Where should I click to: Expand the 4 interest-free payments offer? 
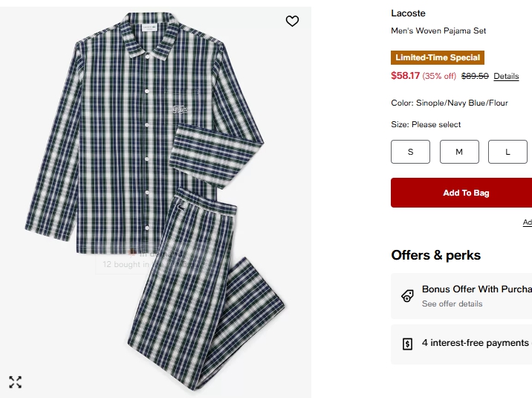click(476, 343)
